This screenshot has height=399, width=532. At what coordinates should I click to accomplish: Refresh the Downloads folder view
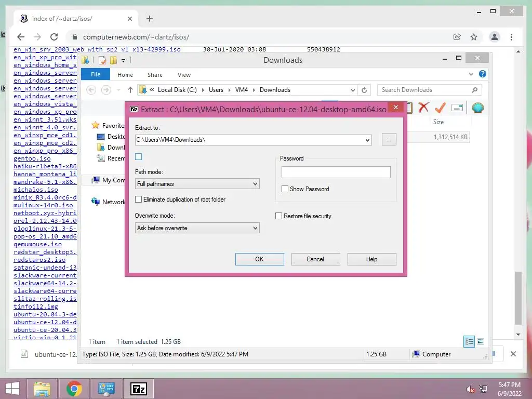click(x=364, y=90)
